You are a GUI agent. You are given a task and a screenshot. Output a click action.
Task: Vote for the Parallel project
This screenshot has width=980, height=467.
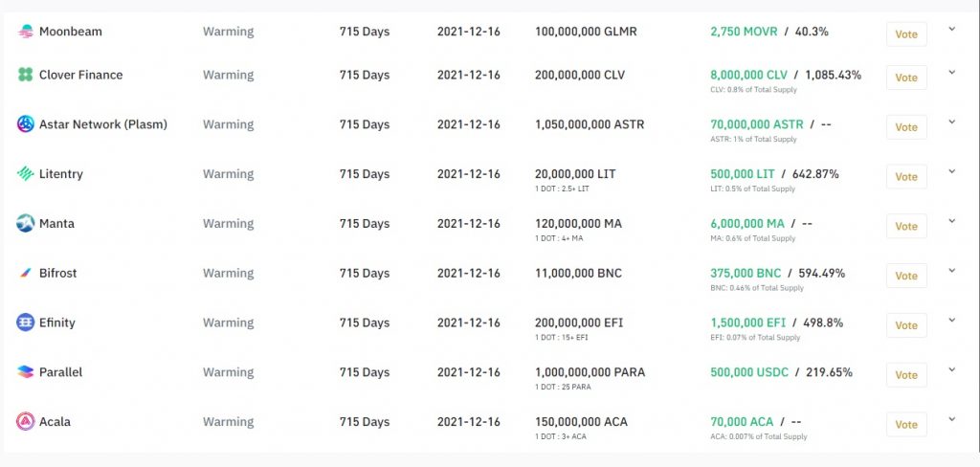tap(905, 375)
